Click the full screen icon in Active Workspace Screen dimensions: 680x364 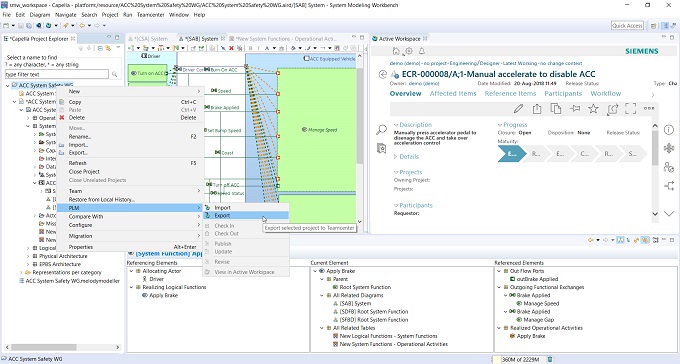[x=630, y=108]
